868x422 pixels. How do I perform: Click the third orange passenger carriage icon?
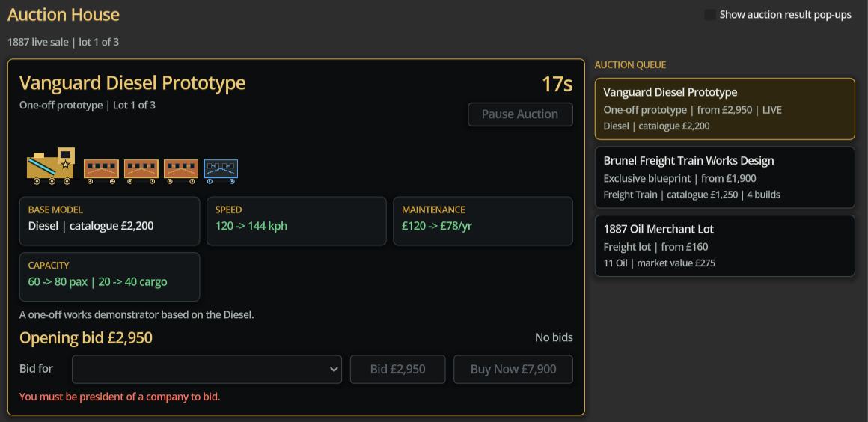tap(181, 171)
